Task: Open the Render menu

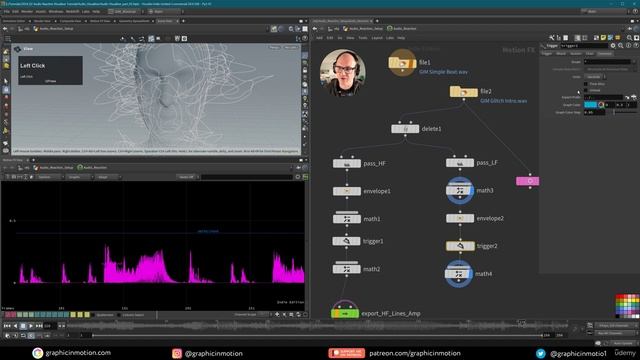Action: point(27,11)
